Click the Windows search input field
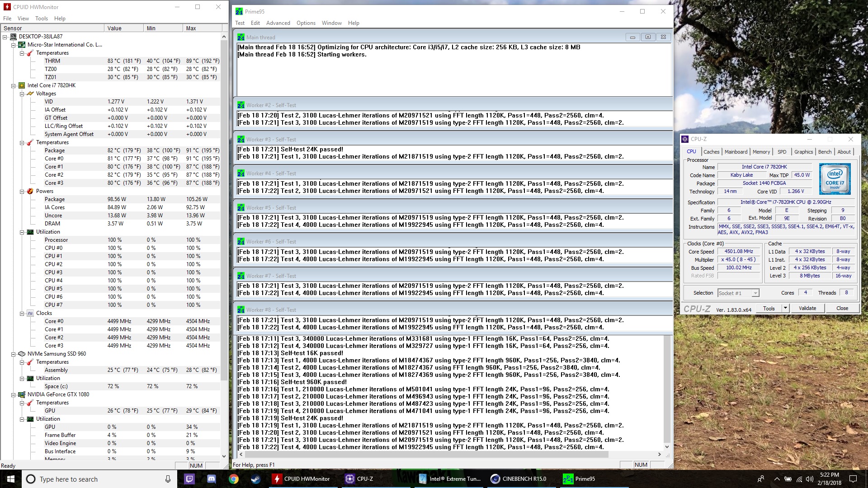The height and width of the screenshot is (488, 868). click(x=99, y=479)
